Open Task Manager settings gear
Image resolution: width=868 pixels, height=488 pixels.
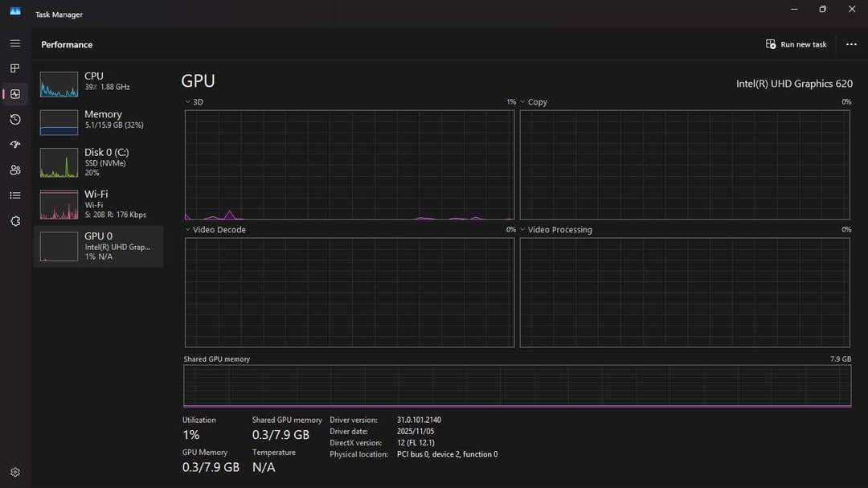point(15,472)
